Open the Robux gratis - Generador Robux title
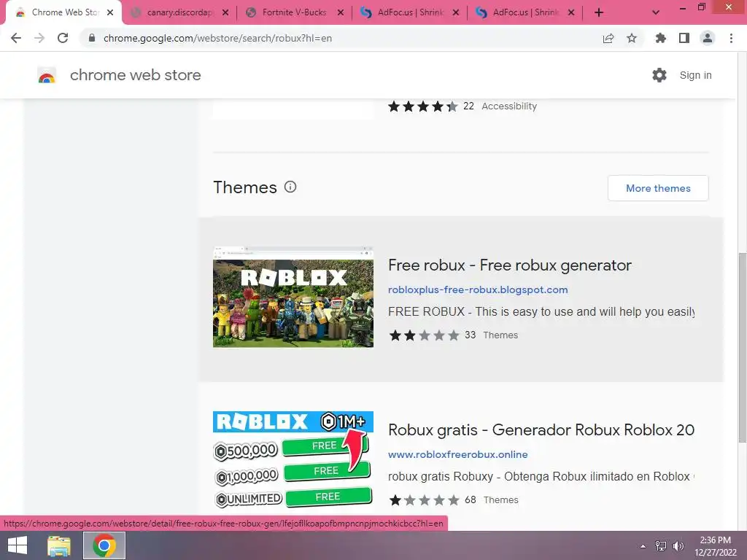The width and height of the screenshot is (747, 560). coord(541,430)
